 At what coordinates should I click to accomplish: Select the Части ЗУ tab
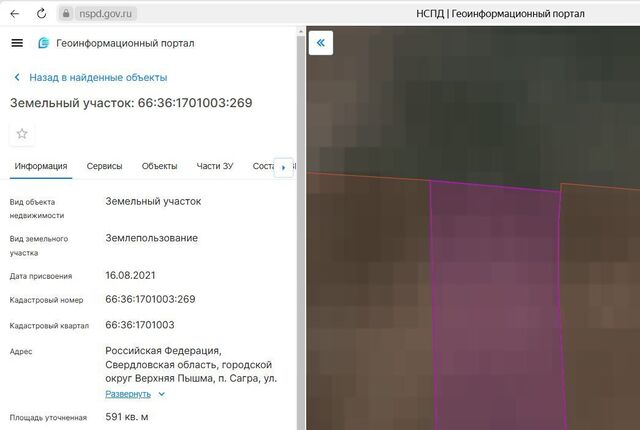point(215,166)
